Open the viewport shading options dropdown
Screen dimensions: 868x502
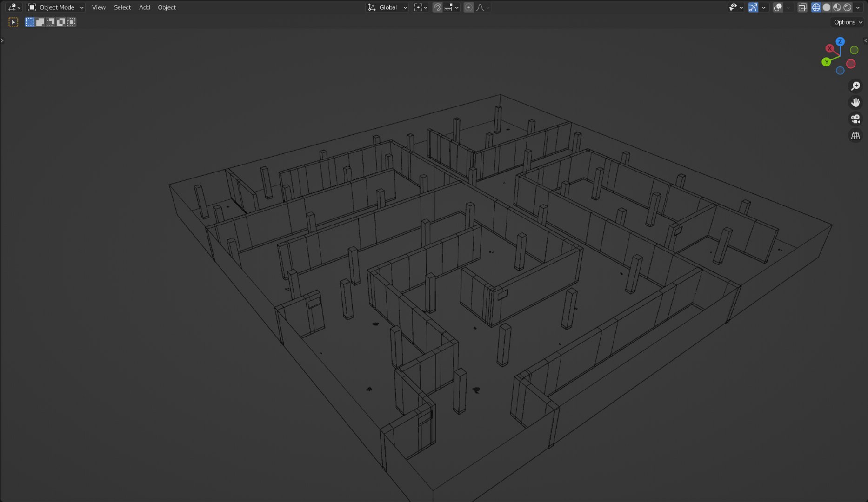pos(858,7)
